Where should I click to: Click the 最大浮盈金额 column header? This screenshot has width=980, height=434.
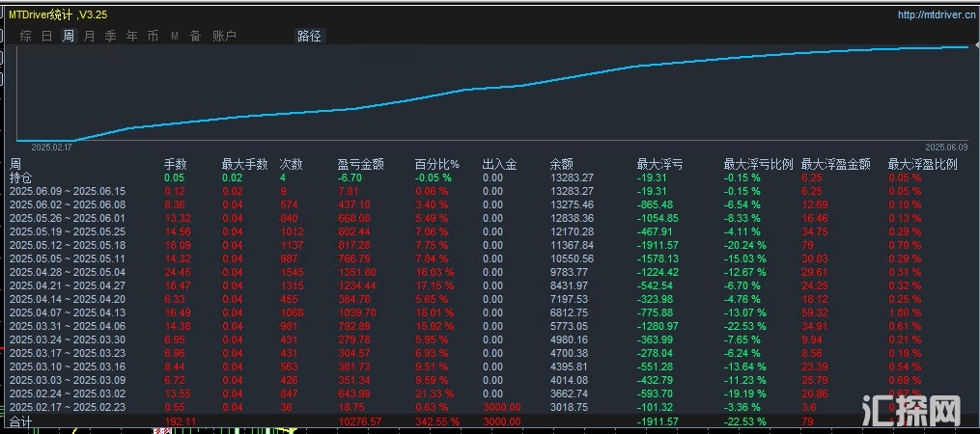[x=836, y=164]
